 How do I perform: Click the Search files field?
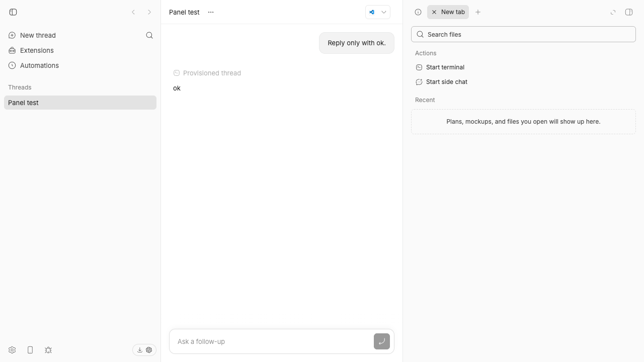523,34
